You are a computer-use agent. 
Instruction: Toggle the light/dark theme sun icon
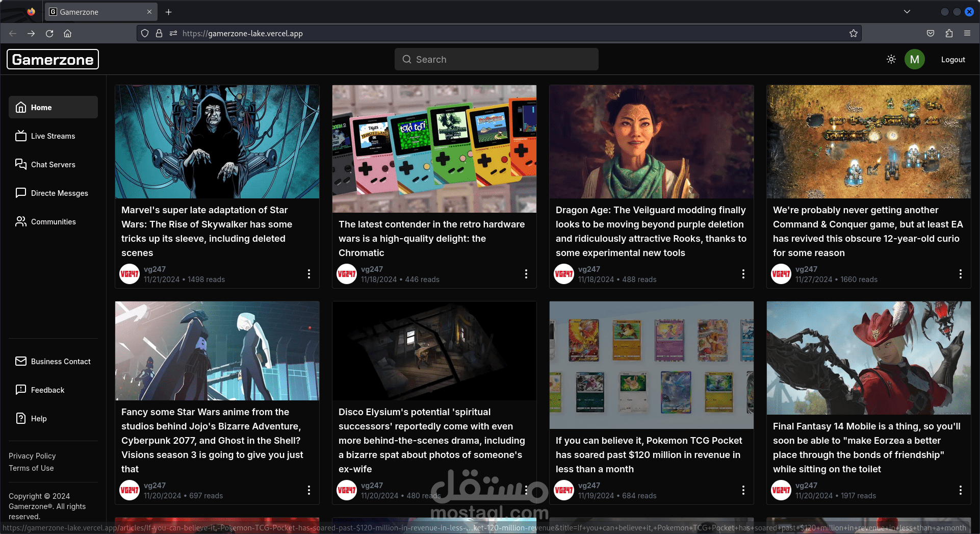pos(891,59)
